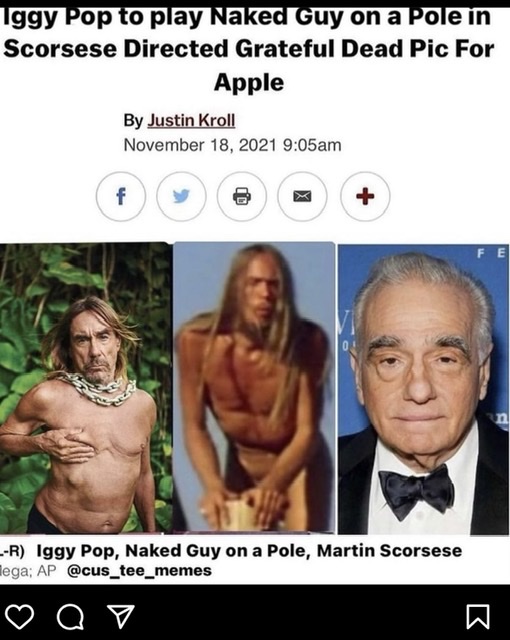The image size is (510, 640).
Task: Open author link Justin Kroll
Action: 191,120
